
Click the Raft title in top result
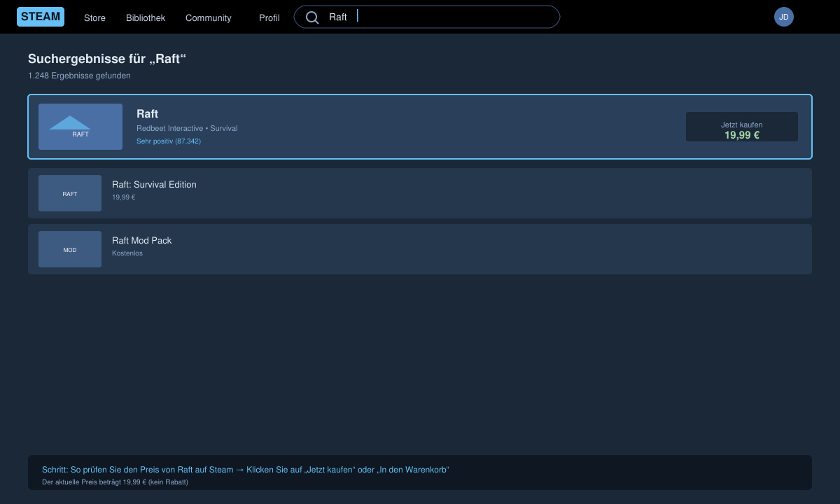coord(147,114)
